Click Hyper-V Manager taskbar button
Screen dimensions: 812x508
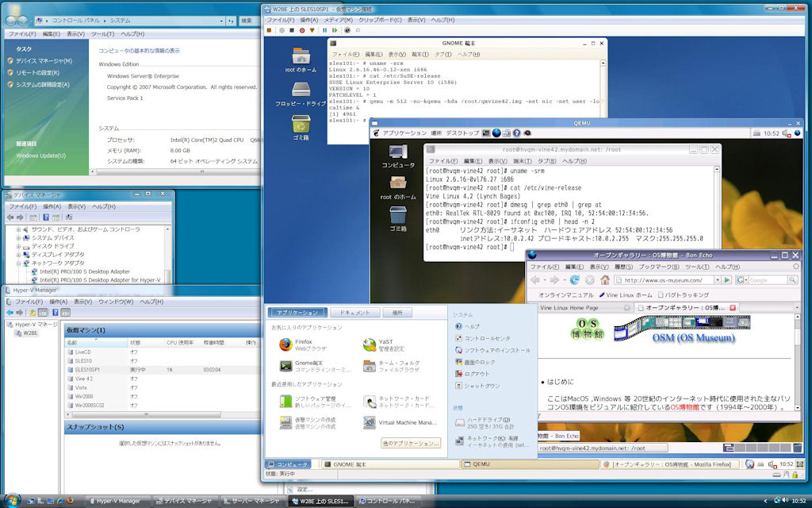[118, 501]
